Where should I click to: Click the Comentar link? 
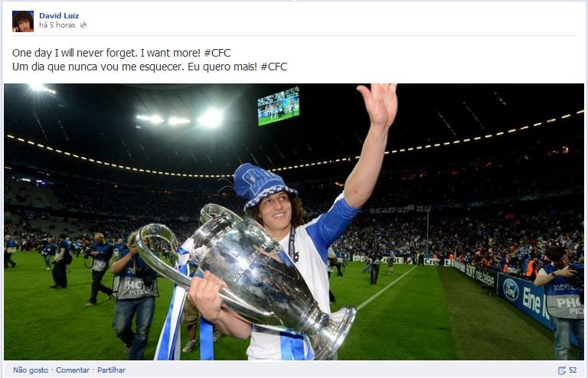point(73,370)
